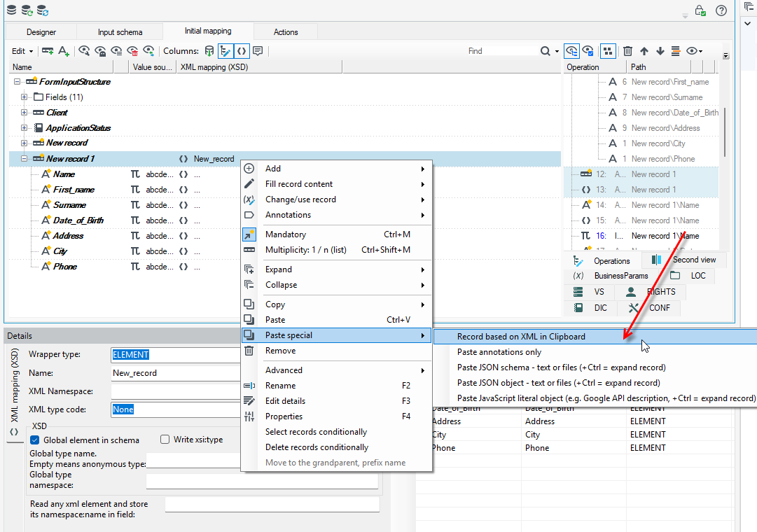757x532 pixels.
Task: Toggle Global element in schema checkbox
Action: 35,440
